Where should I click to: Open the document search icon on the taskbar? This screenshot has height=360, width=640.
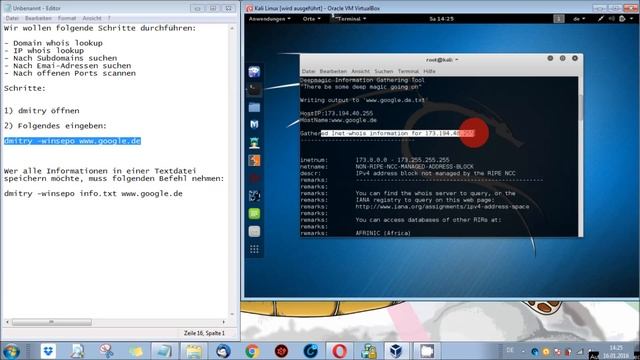77,351
